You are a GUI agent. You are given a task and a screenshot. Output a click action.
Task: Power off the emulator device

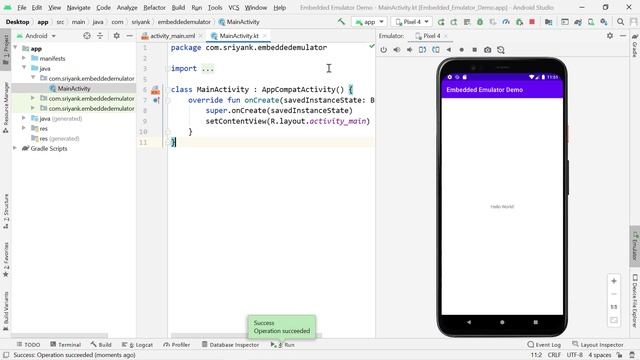click(383, 50)
